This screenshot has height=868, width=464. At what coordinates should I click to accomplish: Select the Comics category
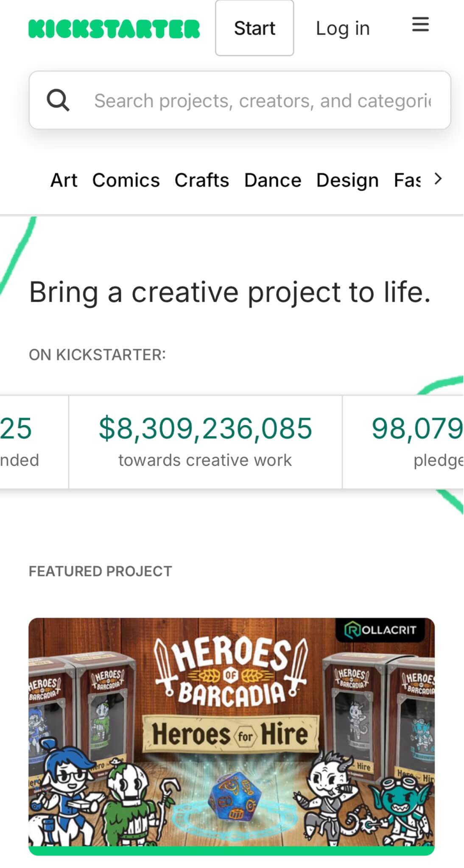(x=126, y=180)
